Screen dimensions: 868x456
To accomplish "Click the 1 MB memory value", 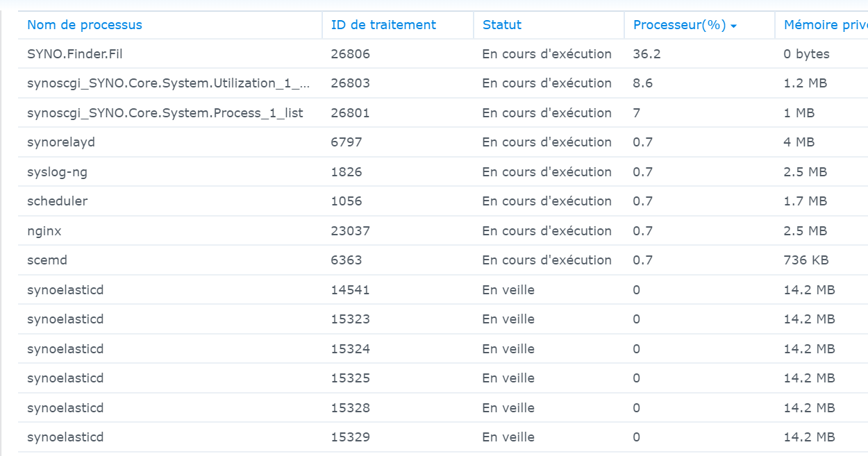I will point(799,113).
